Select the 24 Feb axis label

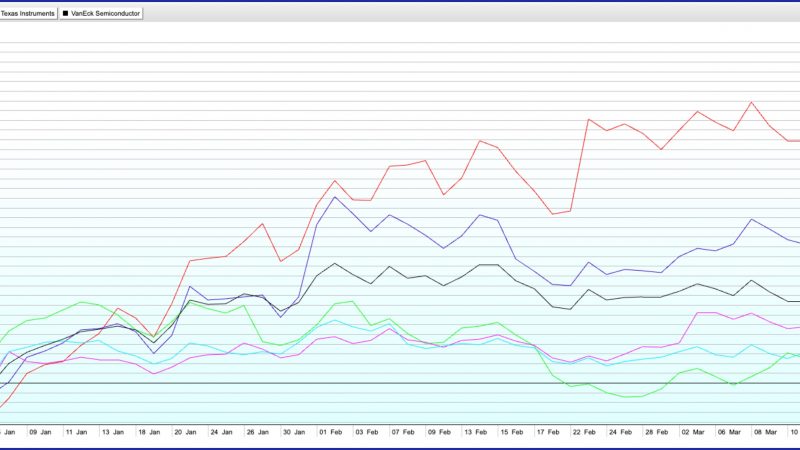(x=620, y=432)
